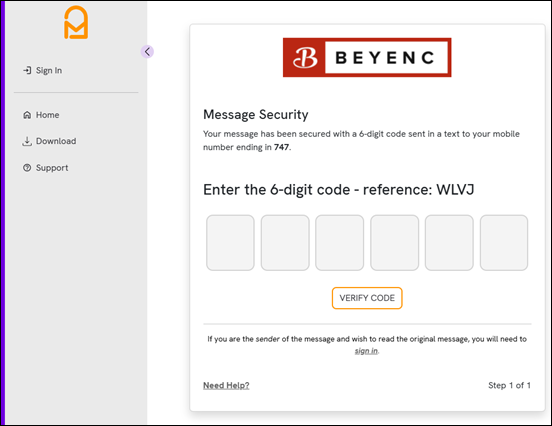The height and width of the screenshot is (426, 552).
Task: Focus the third code digit box
Action: (x=340, y=243)
